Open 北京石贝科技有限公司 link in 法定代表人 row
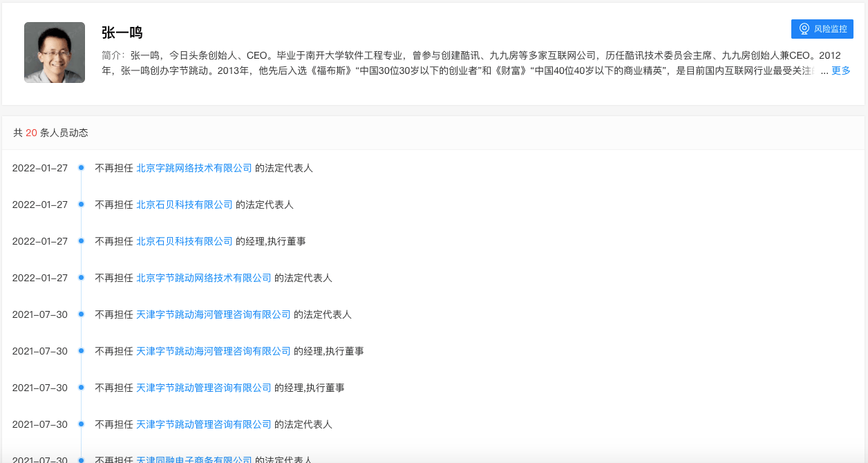The image size is (868, 463). pyautogui.click(x=185, y=205)
